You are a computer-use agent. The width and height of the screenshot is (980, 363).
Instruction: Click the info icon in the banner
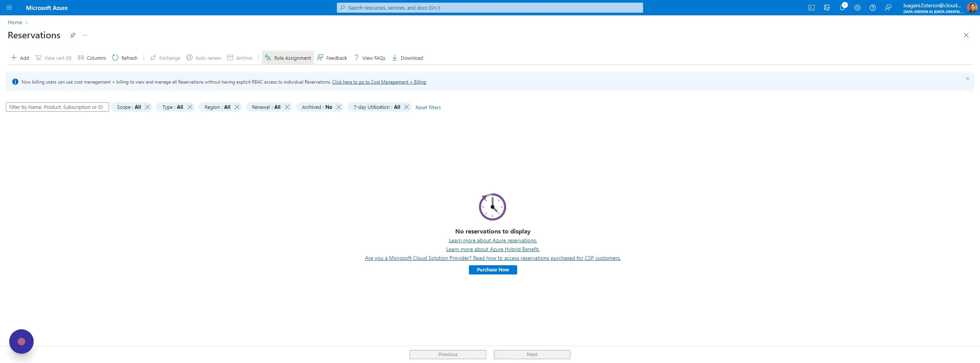pyautogui.click(x=15, y=82)
